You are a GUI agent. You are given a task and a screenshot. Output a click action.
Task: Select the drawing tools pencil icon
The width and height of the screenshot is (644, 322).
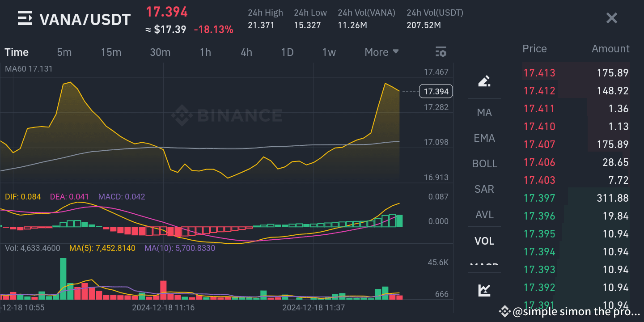484,80
